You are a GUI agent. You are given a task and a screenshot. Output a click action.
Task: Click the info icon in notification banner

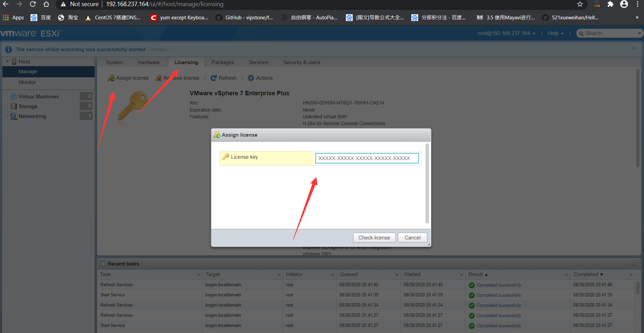9,50
